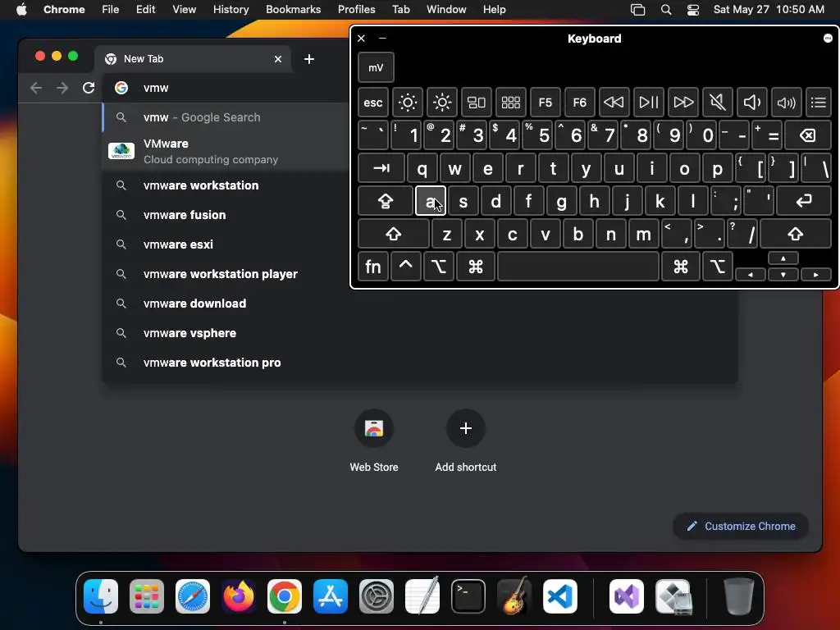Click the Mission Control key on Keyboard
The height and width of the screenshot is (630, 840).
click(477, 103)
